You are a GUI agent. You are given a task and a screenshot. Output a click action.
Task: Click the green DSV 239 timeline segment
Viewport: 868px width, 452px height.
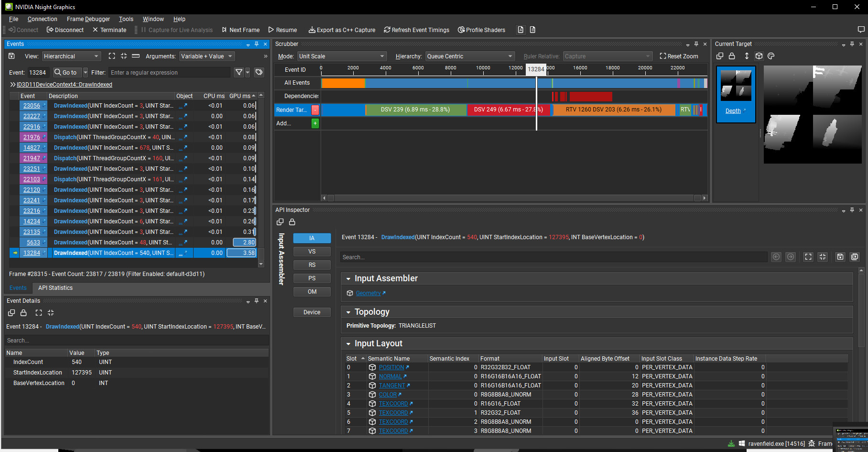pos(415,110)
